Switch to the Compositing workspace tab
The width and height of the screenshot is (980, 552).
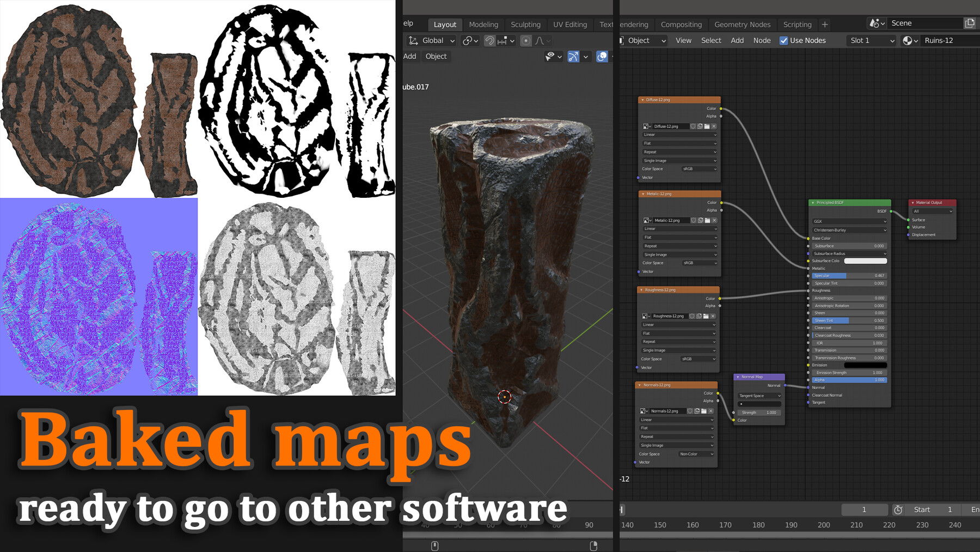coord(681,25)
